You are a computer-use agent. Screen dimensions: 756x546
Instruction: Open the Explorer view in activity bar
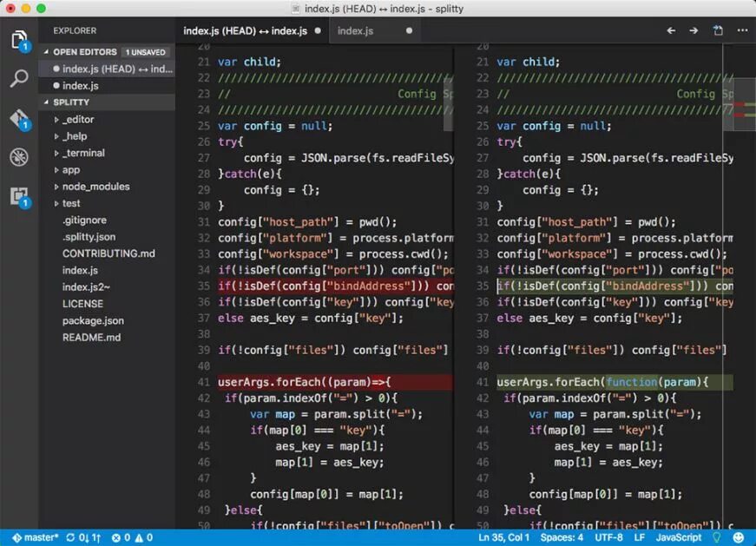[x=19, y=41]
